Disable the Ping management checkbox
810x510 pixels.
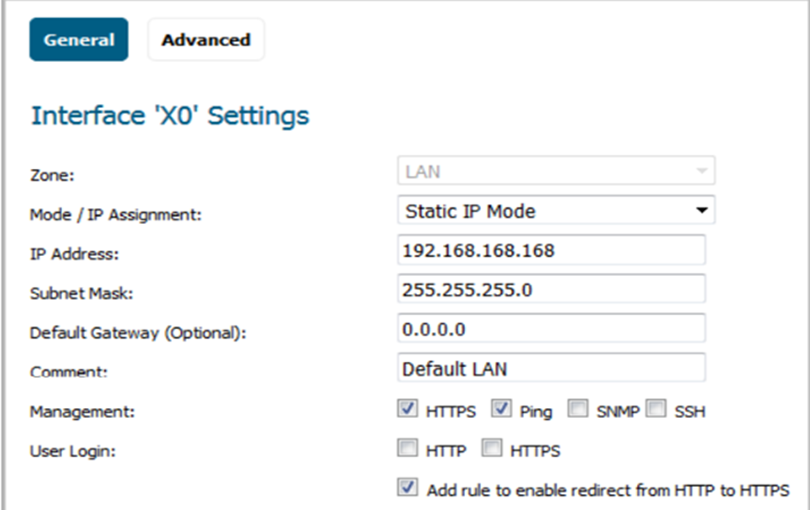coord(501,408)
